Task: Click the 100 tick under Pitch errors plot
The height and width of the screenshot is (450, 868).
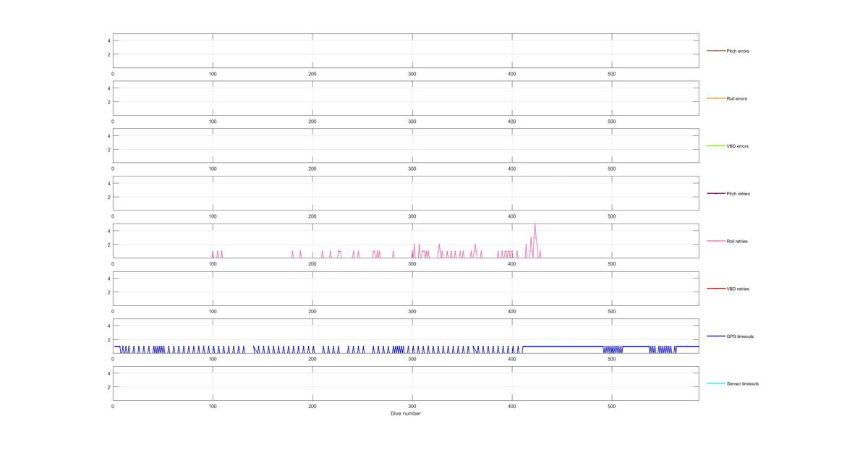Action: point(213,74)
